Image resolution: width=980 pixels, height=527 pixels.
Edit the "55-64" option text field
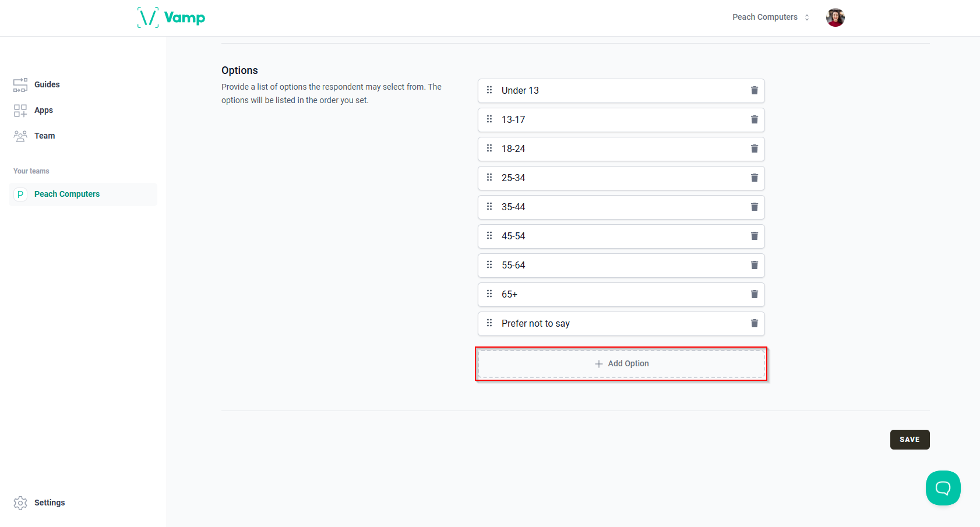tap(621, 266)
